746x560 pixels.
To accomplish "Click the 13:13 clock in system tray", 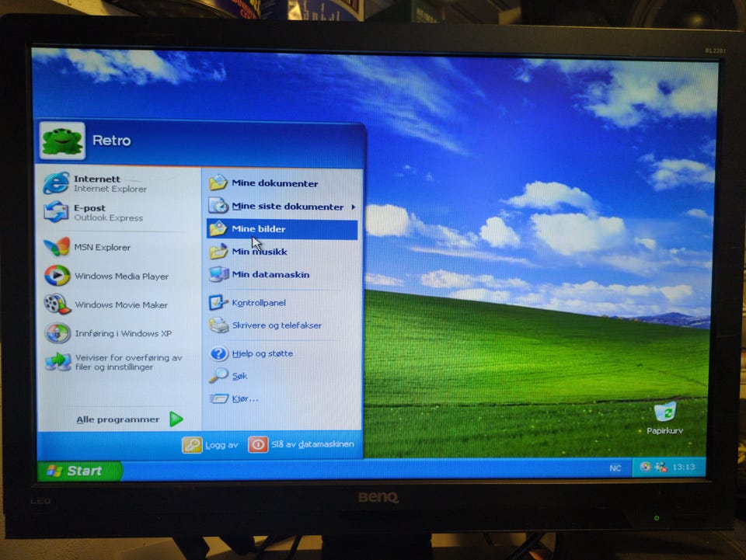I will pos(684,468).
